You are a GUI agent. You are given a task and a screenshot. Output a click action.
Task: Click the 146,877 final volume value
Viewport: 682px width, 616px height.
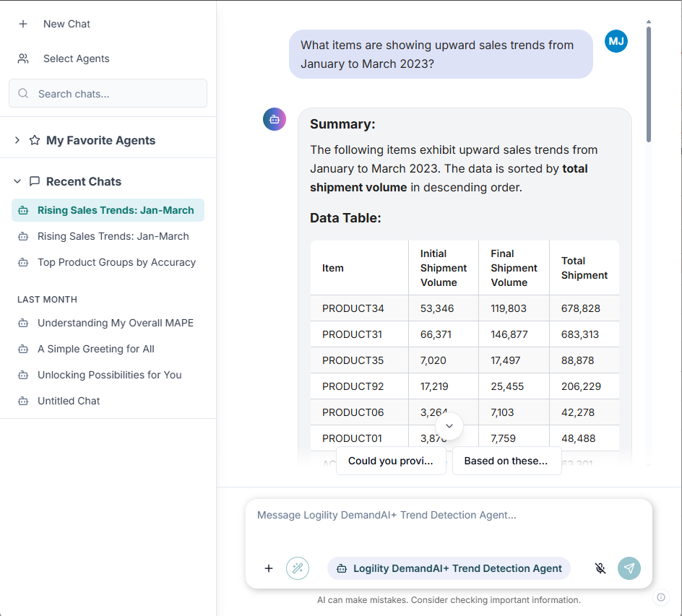509,334
